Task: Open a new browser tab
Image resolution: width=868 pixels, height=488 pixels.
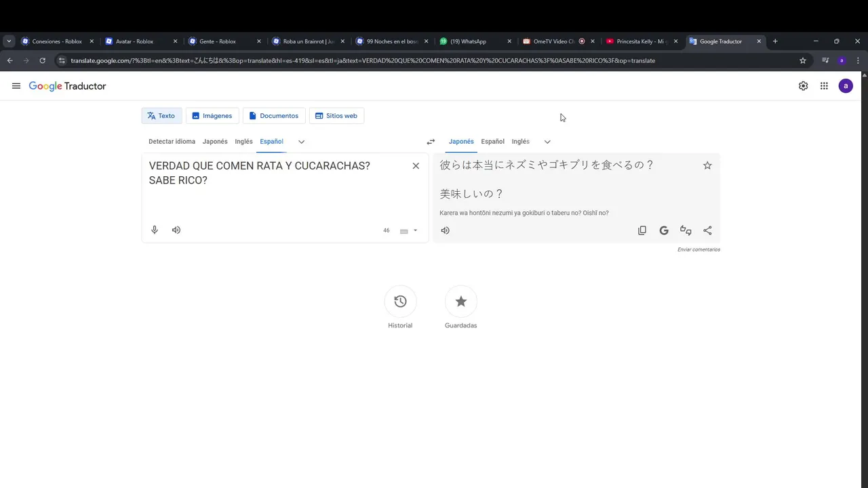Action: click(x=775, y=41)
